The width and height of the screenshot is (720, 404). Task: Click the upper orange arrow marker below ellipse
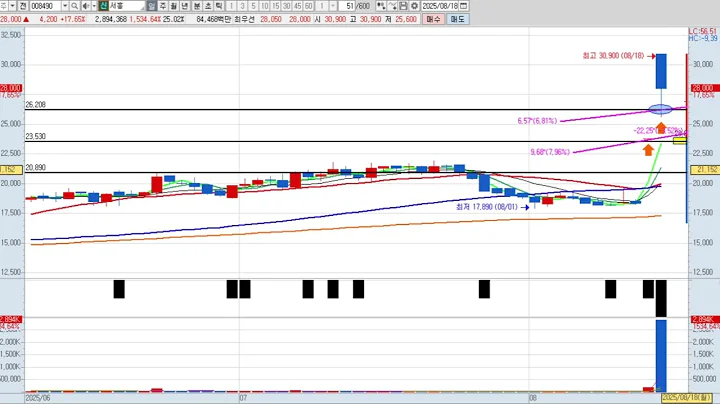[661, 128]
